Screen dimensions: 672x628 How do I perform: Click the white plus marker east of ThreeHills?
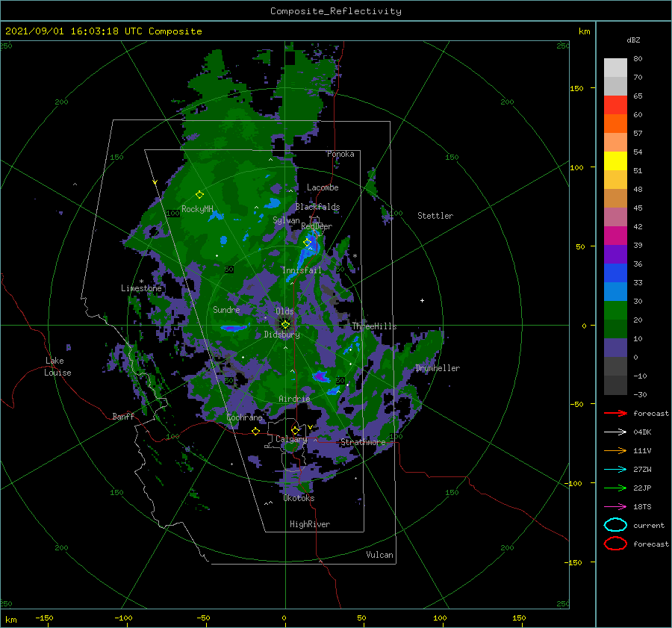tap(422, 300)
